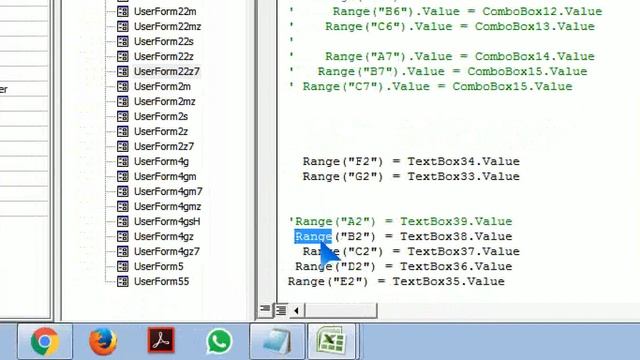Select UserForm4gm in the project tree

click(165, 176)
